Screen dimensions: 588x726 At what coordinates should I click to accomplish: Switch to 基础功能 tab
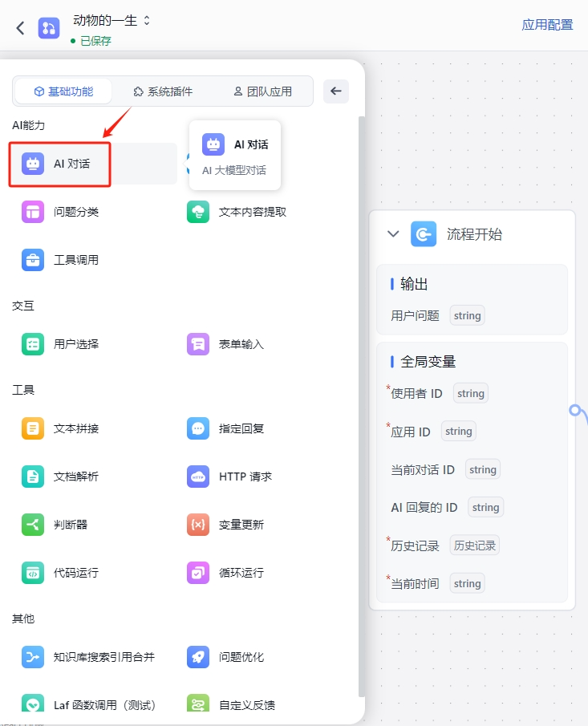coord(63,91)
